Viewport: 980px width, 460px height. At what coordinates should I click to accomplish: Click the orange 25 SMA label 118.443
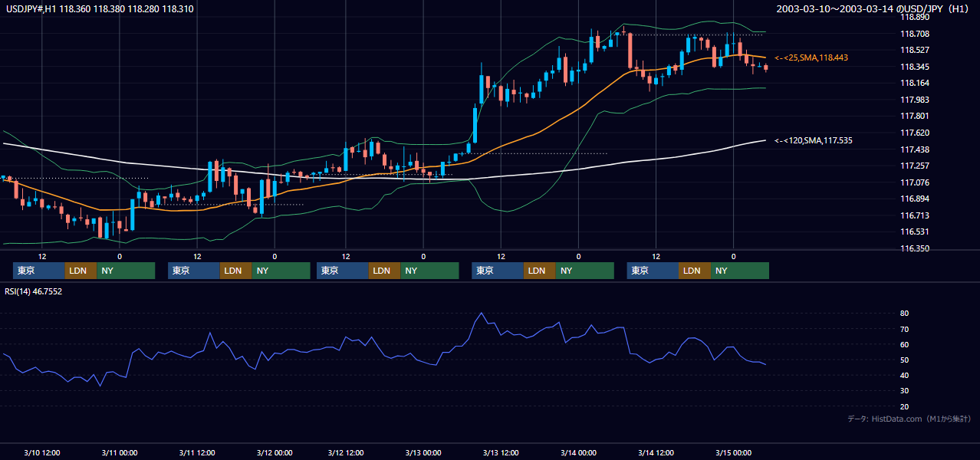tap(811, 58)
